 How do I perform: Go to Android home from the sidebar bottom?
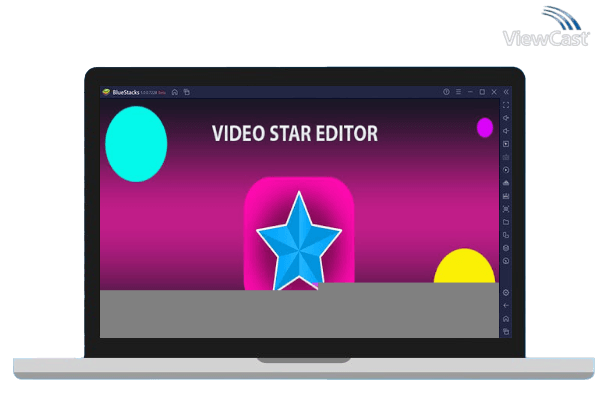pos(506,319)
